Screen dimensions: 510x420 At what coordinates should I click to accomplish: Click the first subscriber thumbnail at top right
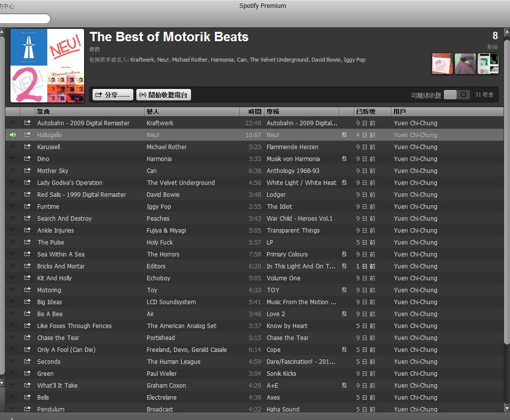[x=442, y=64]
